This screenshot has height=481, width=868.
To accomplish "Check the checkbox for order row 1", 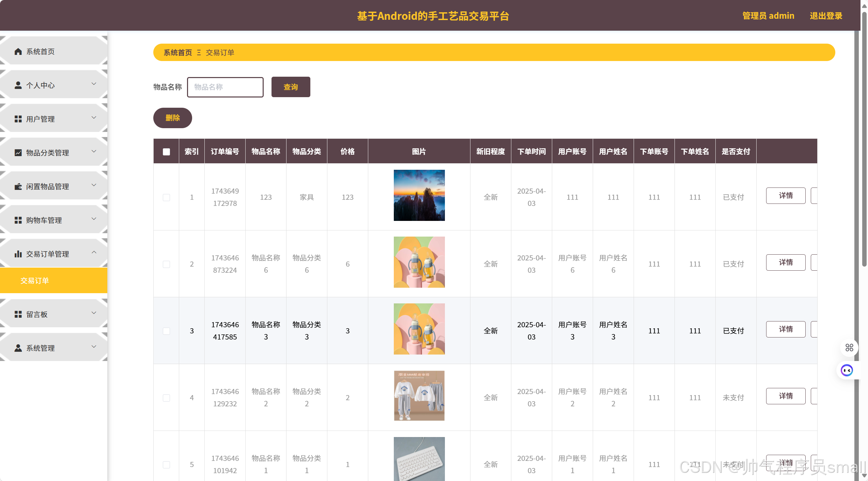I will (166, 197).
